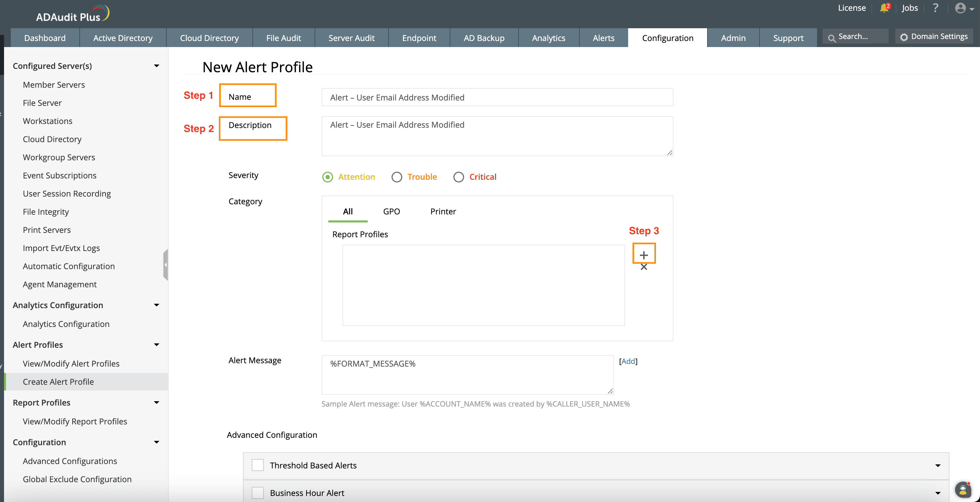Click the alert Name input field
Screen dimensions: 980x502
497,97
